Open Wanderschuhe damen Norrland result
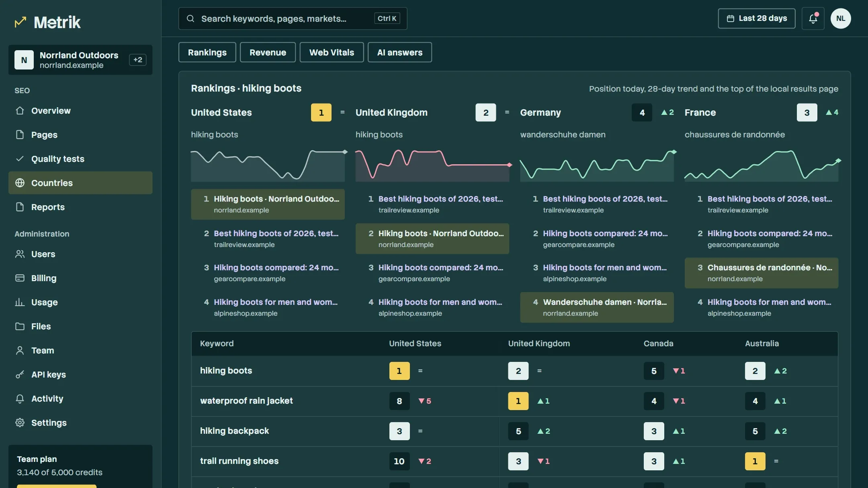This screenshot has width=868, height=488. (597, 307)
